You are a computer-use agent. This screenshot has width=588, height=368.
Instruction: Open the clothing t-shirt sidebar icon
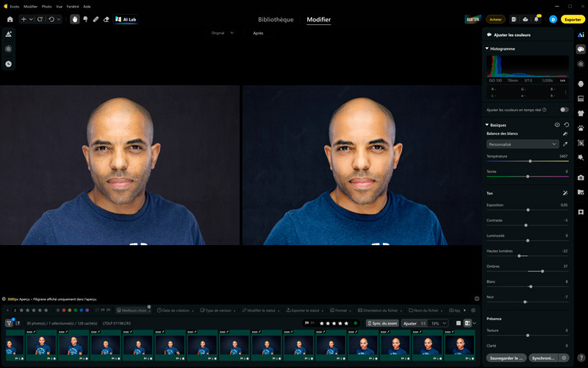pyautogui.click(x=581, y=113)
